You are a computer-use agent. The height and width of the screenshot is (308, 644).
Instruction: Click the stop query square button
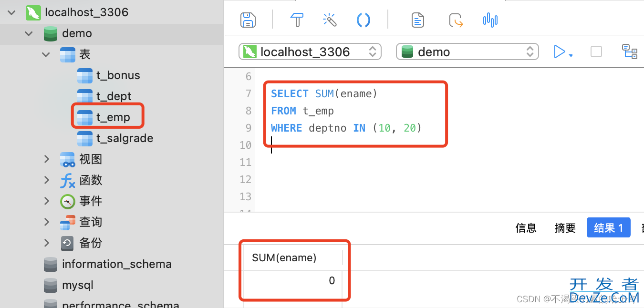click(596, 51)
